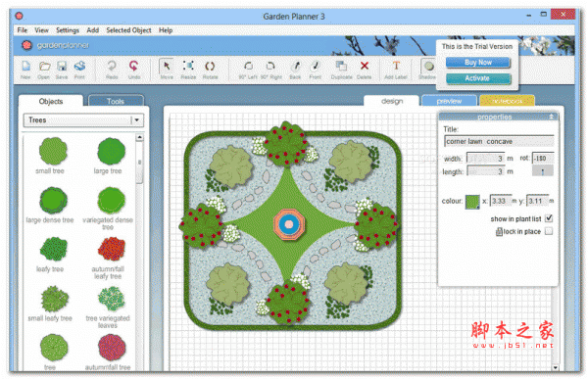This screenshot has height=379, width=588.
Task: Click the length value field
Action: point(486,171)
